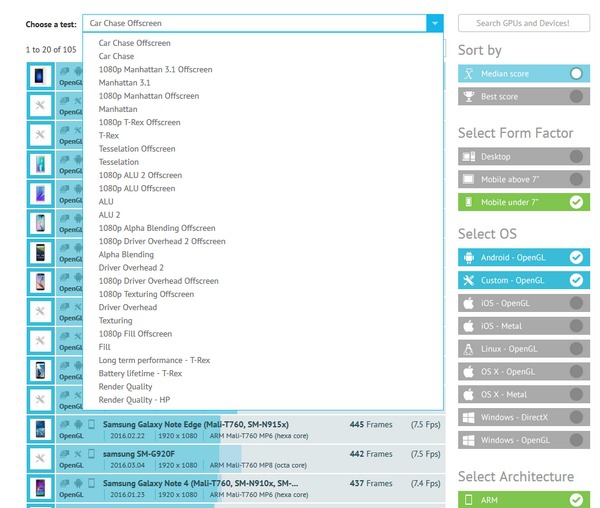Toggle Best score sorting
This screenshot has width=600, height=508.
click(x=523, y=96)
